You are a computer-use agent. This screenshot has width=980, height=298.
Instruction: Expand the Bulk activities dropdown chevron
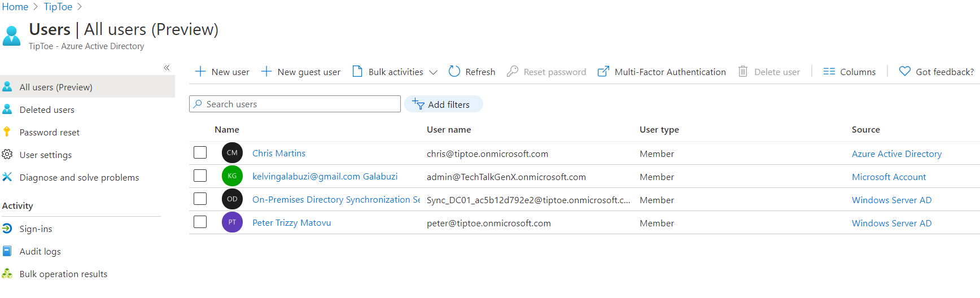(x=433, y=72)
